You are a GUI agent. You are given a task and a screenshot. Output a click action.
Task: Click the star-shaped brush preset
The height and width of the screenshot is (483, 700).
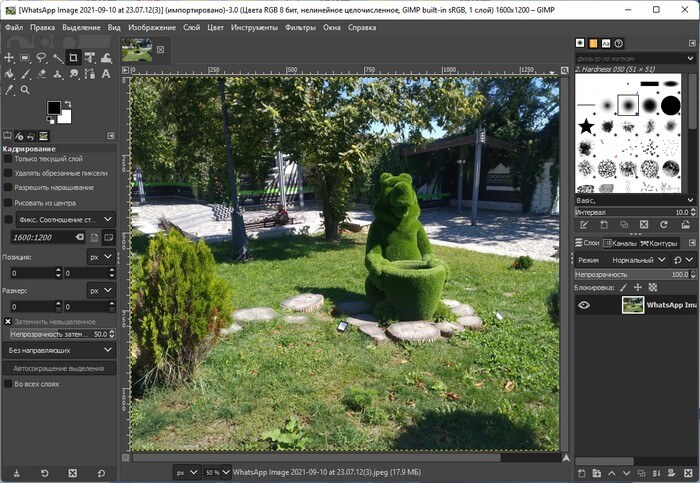tap(586, 126)
